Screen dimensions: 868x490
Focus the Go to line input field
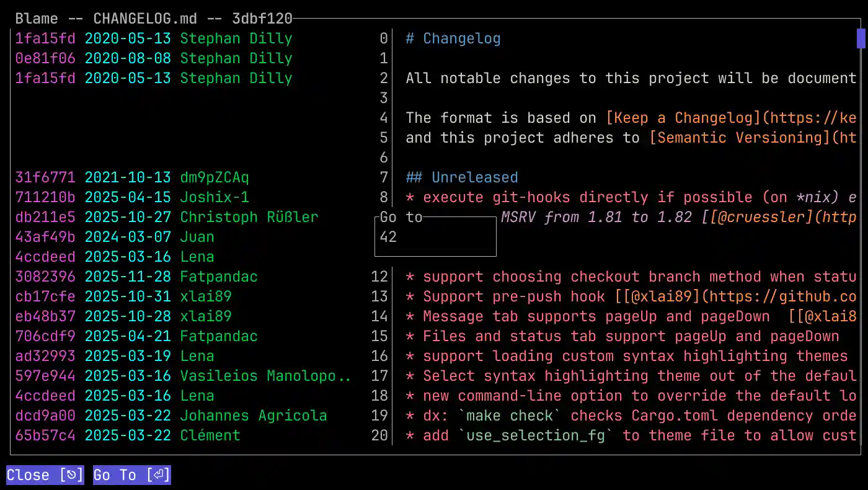pyautogui.click(x=435, y=237)
